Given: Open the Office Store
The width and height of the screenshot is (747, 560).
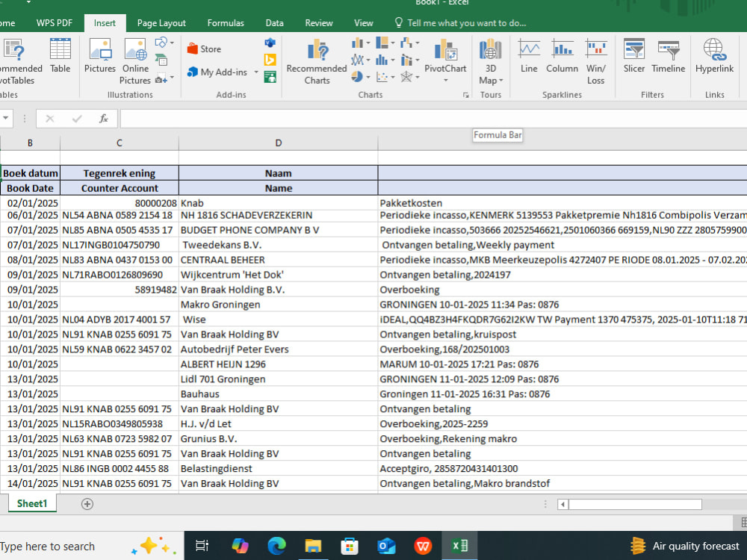Looking at the screenshot, I should coord(204,49).
